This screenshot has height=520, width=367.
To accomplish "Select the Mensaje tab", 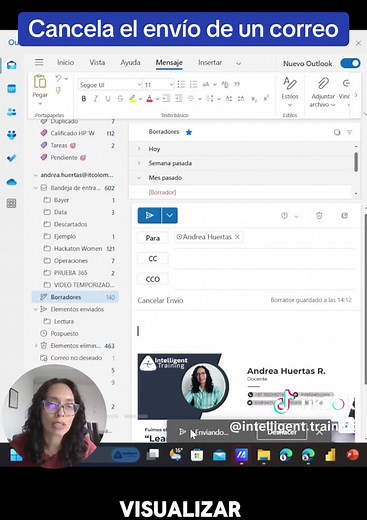I will (169, 62).
